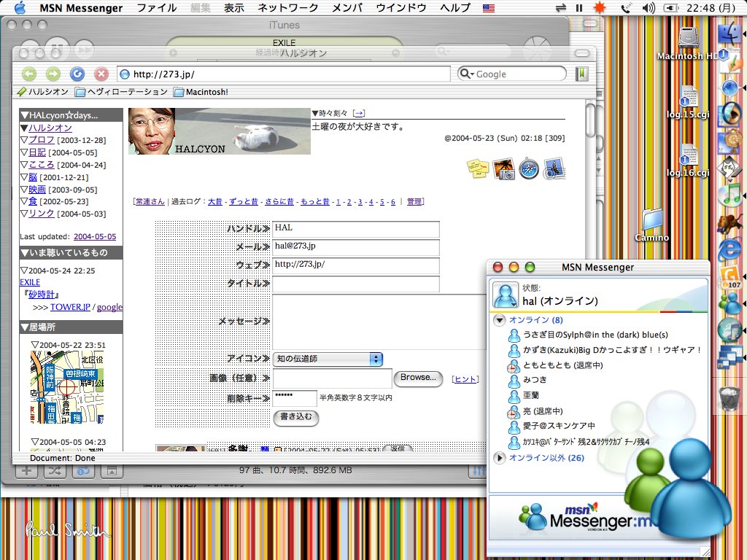This screenshot has height=560, width=747.
Task: Follow the TOWER.JP link
Action: (x=70, y=307)
